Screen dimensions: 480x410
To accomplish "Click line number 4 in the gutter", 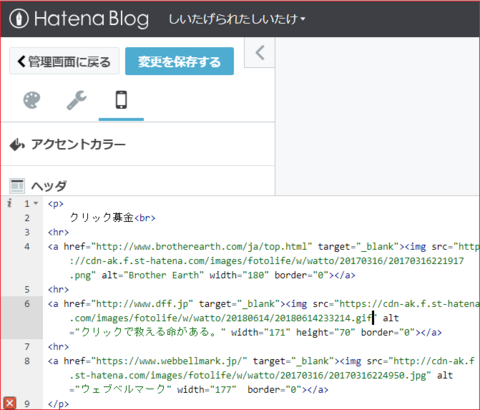I will [x=27, y=247].
